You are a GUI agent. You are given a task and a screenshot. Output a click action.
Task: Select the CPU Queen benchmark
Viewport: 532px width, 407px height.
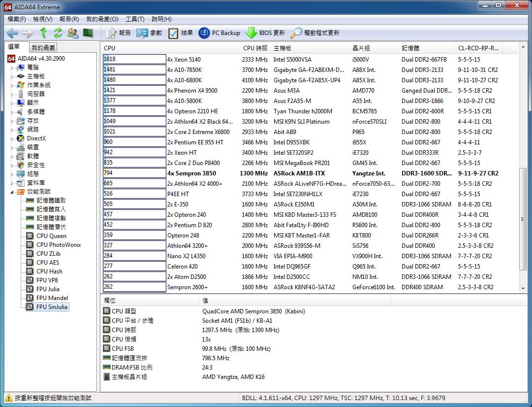pyautogui.click(x=51, y=236)
